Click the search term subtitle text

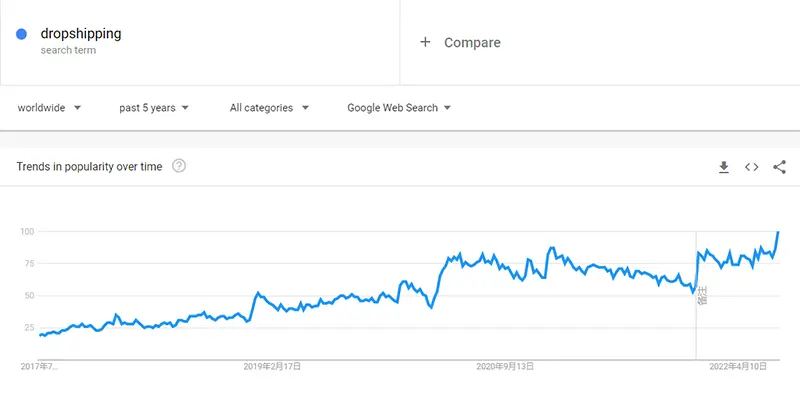point(68,50)
